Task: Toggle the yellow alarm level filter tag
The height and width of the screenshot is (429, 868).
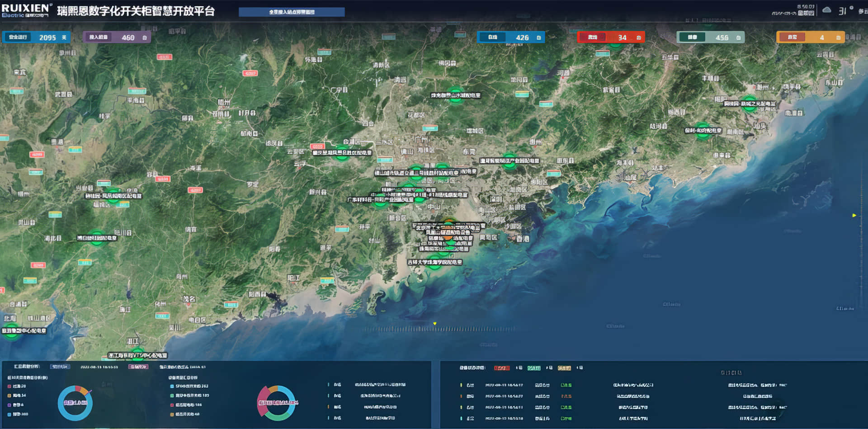Action: point(564,368)
